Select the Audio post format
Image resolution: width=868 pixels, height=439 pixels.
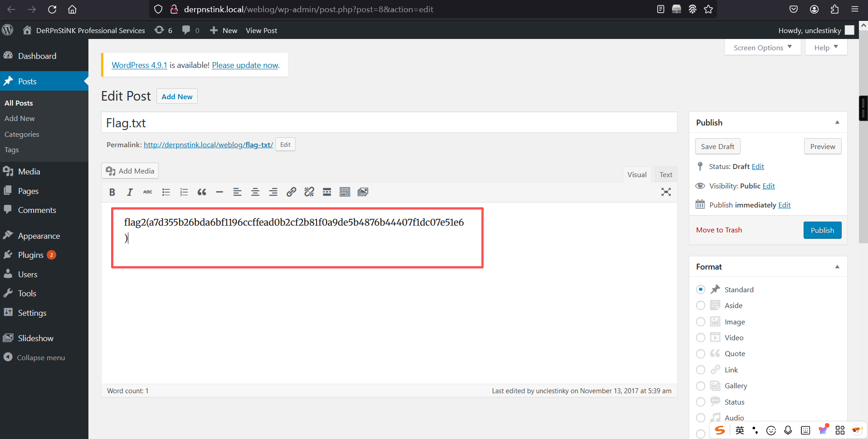701,418
